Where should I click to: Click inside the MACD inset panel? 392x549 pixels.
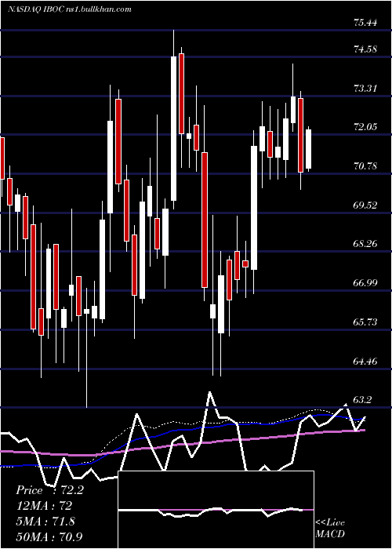click(x=216, y=510)
